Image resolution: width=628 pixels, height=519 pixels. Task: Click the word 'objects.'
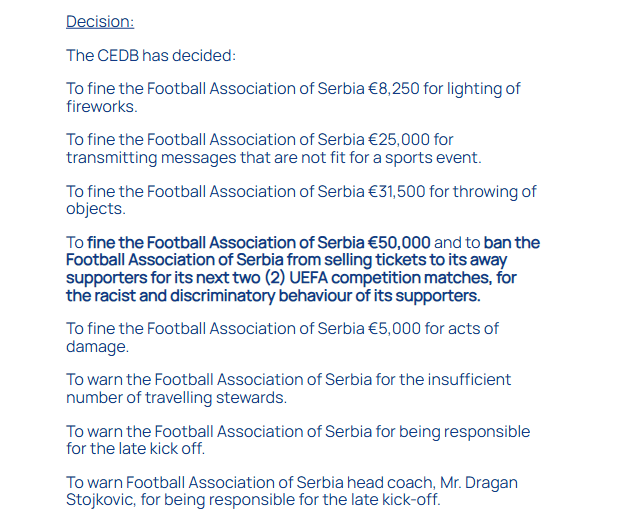point(96,209)
